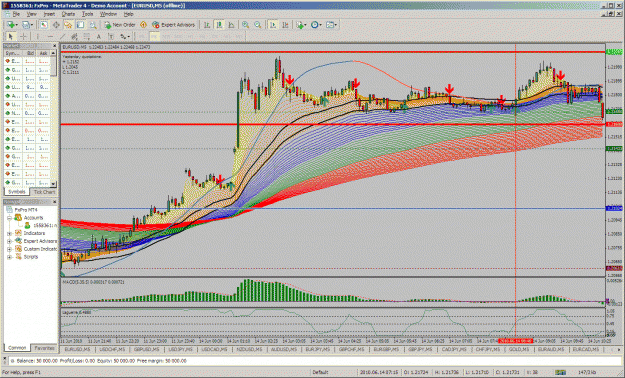Zoom out on the chart
625x378 pixels.
(x=258, y=25)
